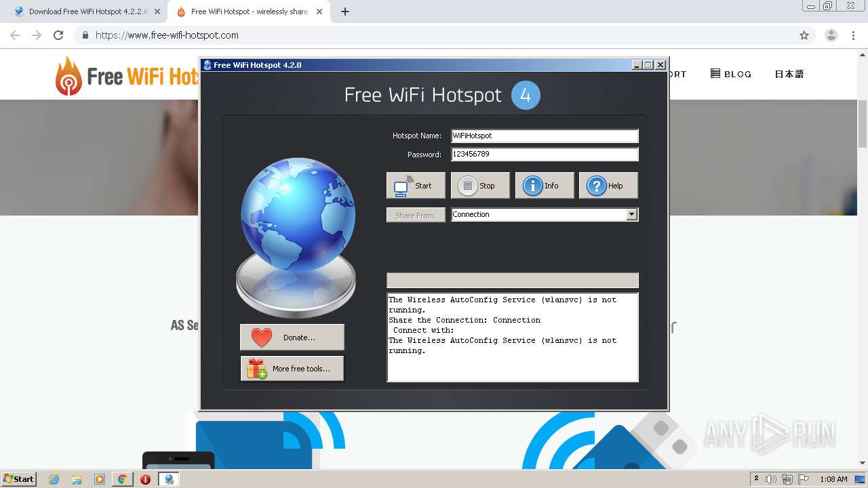Image resolution: width=868 pixels, height=488 pixels.
Task: Switch to Chrome in the taskbar
Action: [122, 479]
